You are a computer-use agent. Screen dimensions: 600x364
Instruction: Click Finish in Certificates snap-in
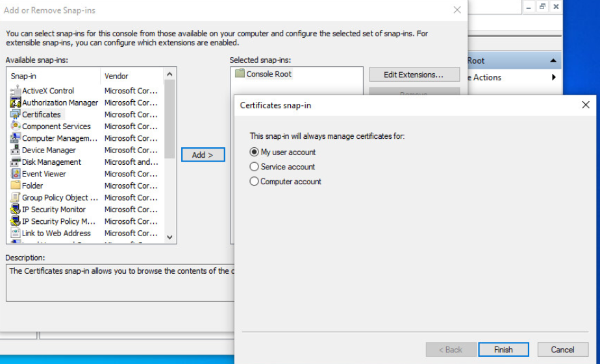point(503,350)
